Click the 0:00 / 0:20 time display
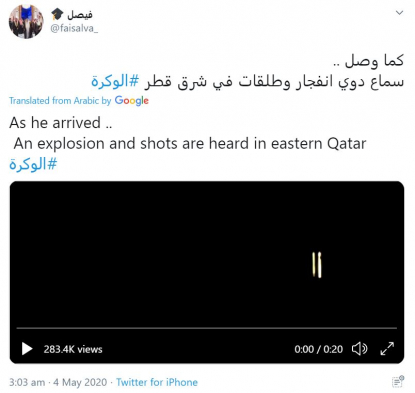415x393 pixels. coord(318,349)
